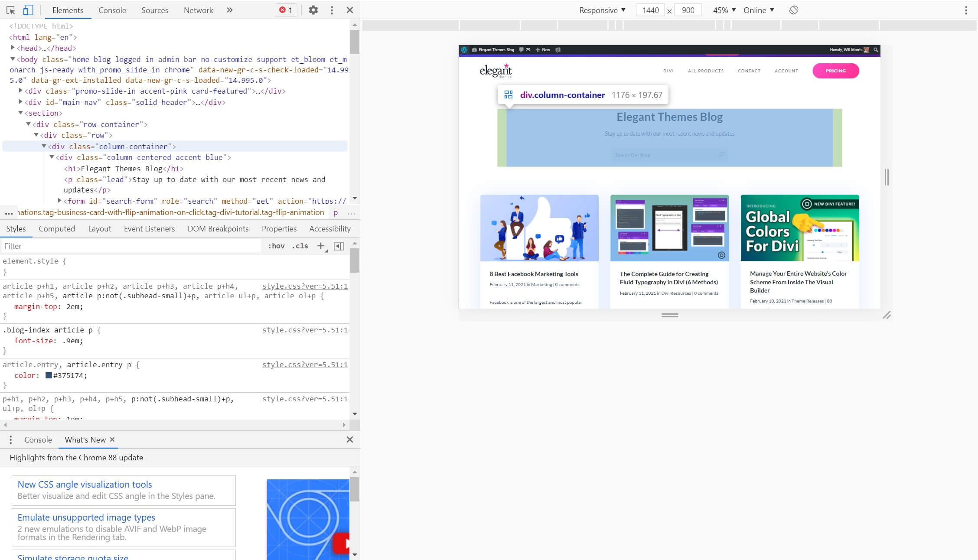This screenshot has width=978, height=560.
Task: Toggle element classes with .cls
Action: tap(299, 246)
